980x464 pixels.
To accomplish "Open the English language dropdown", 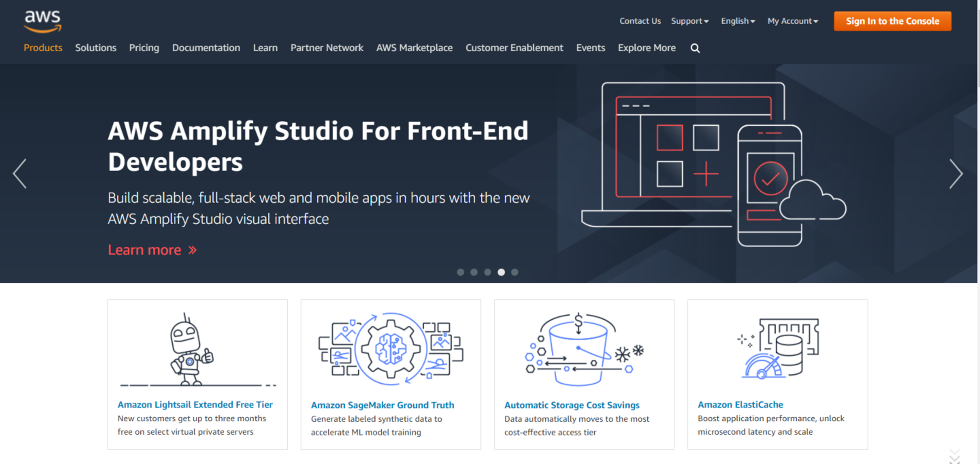I will 738,21.
